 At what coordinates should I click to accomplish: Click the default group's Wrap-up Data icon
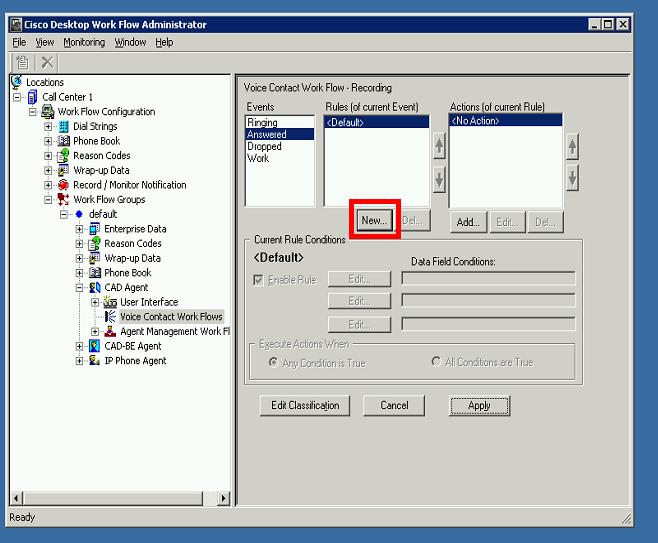tap(95, 258)
